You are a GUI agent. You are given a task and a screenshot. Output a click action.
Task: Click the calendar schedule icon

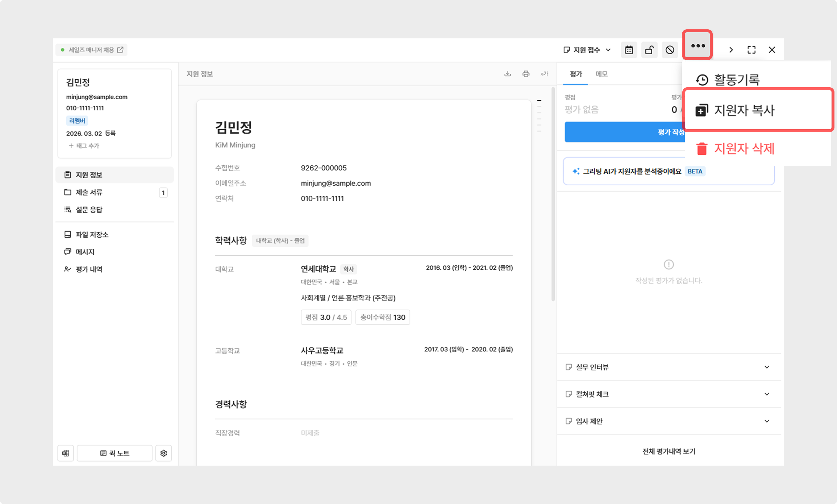pyautogui.click(x=629, y=50)
